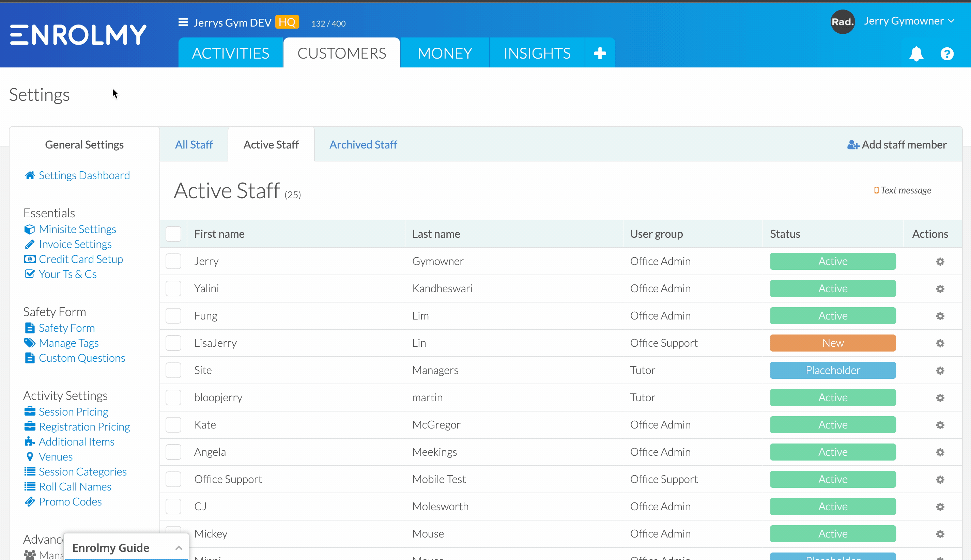Click the puzzle icon beside Additional Items
Screen dimensions: 971x560
(x=30, y=441)
